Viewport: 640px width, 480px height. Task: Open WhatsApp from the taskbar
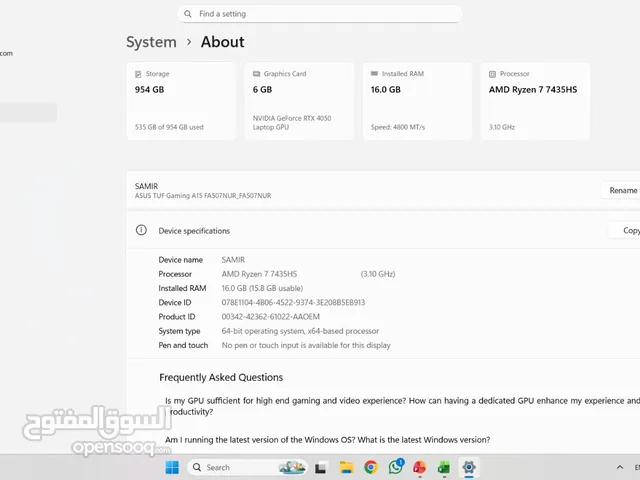pos(395,467)
